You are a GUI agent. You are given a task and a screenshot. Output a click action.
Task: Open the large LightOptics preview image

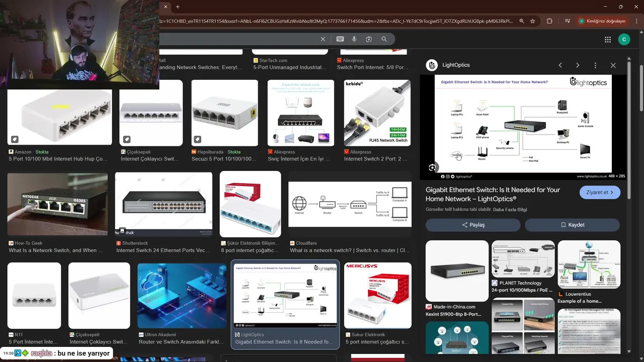point(523,127)
